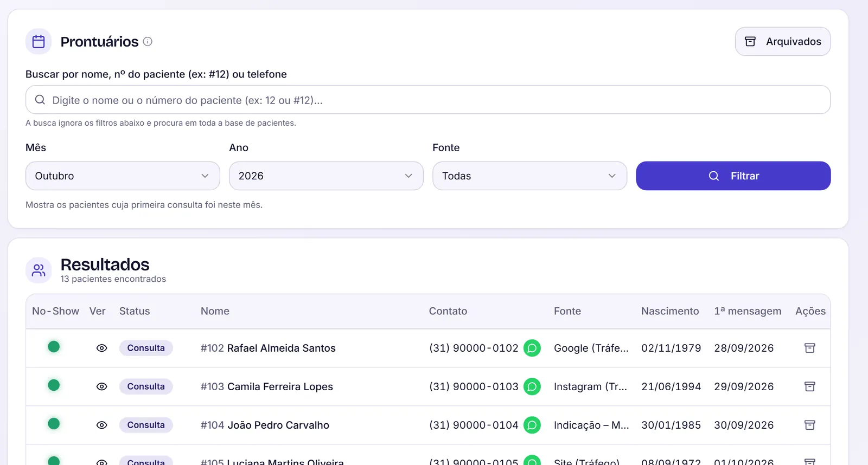The width and height of the screenshot is (868, 465).
Task: Select name #103 Camila Ferreira Lopes
Action: tap(267, 386)
